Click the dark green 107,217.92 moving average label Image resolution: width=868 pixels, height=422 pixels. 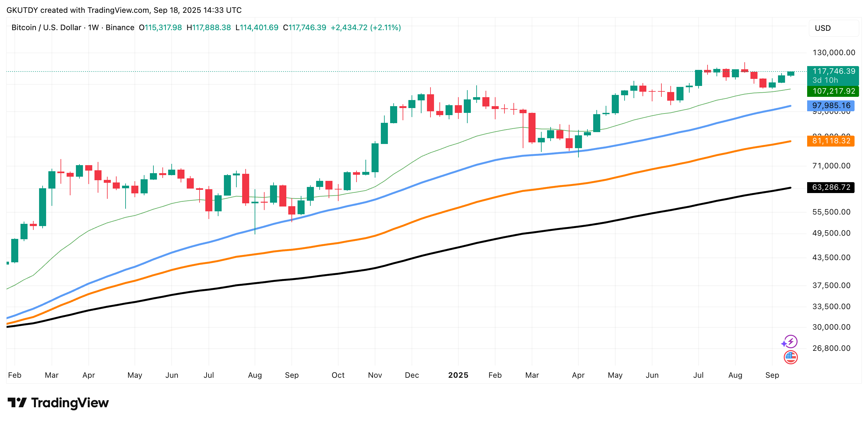coord(833,91)
